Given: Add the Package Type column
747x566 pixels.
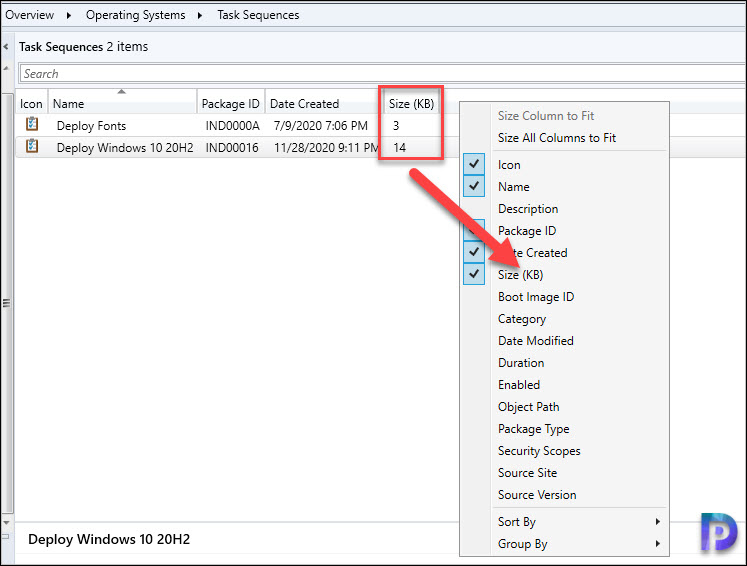Looking at the screenshot, I should (x=534, y=429).
